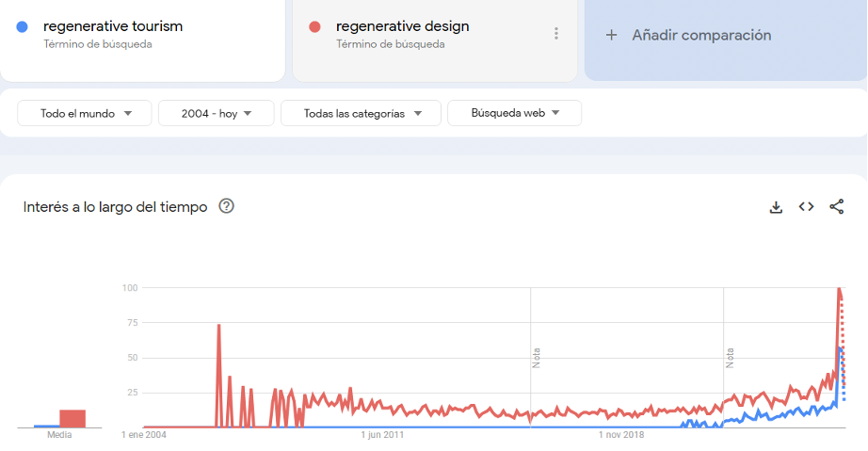Screen dimensions: 868x451
Task: Open more options for regenerative design
Action: click(x=556, y=34)
